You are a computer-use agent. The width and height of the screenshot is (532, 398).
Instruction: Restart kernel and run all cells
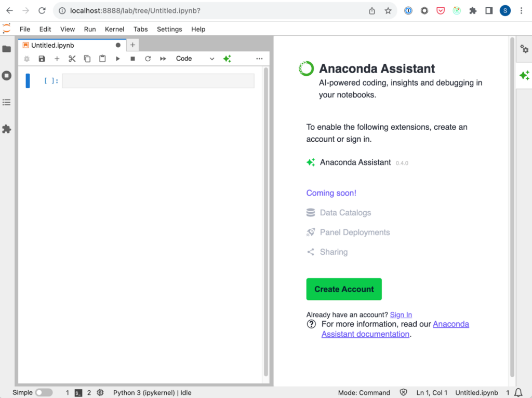pos(163,59)
